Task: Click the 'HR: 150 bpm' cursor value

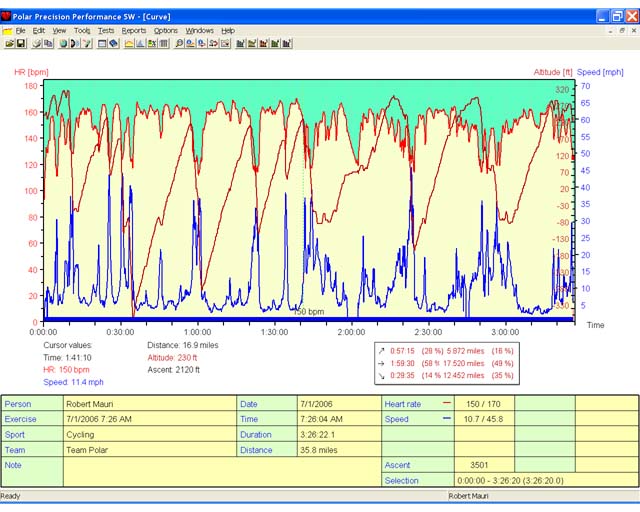Action: (66, 370)
